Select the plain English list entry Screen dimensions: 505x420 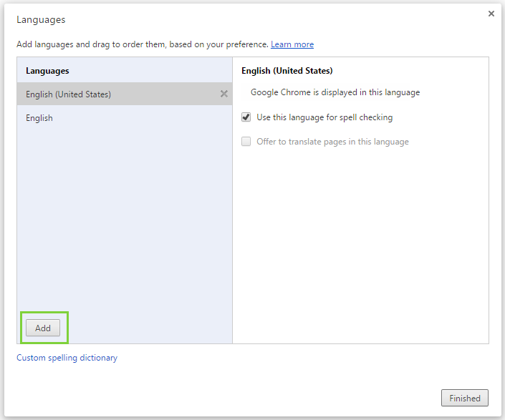coord(39,118)
